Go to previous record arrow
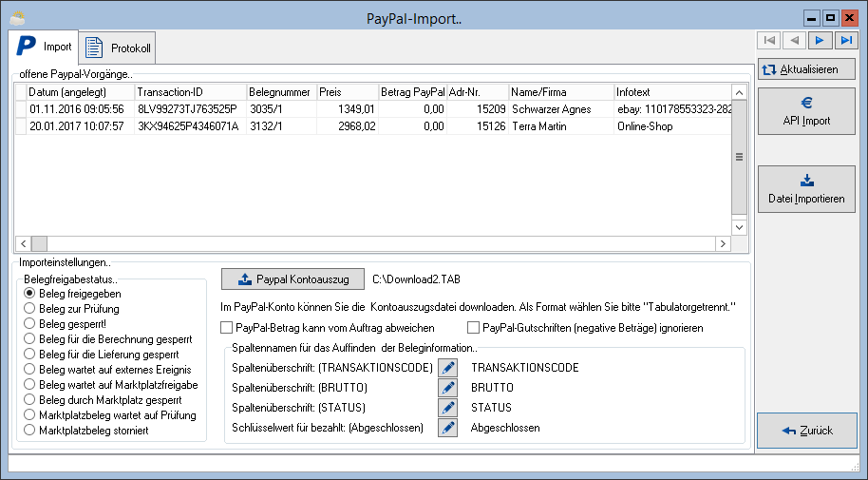 click(794, 41)
